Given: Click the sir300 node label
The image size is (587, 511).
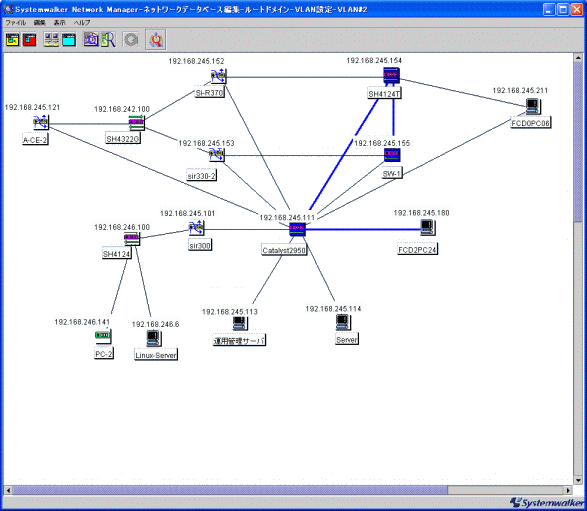Looking at the screenshot, I should (200, 246).
